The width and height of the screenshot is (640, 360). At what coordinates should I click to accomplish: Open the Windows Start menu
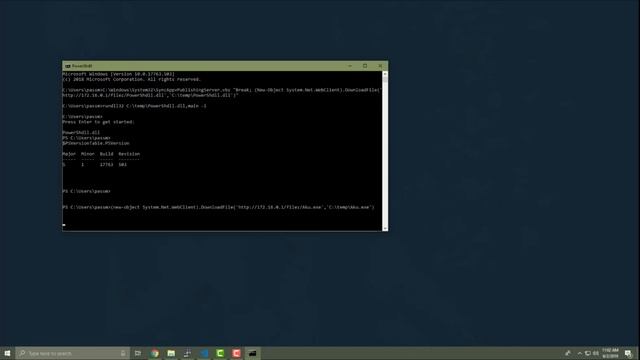(x=7, y=353)
